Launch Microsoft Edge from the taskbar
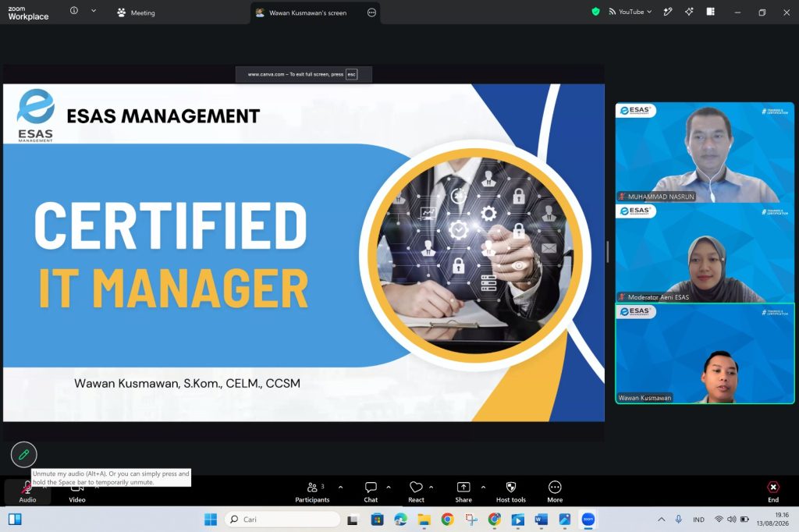The image size is (799, 532). click(400, 520)
